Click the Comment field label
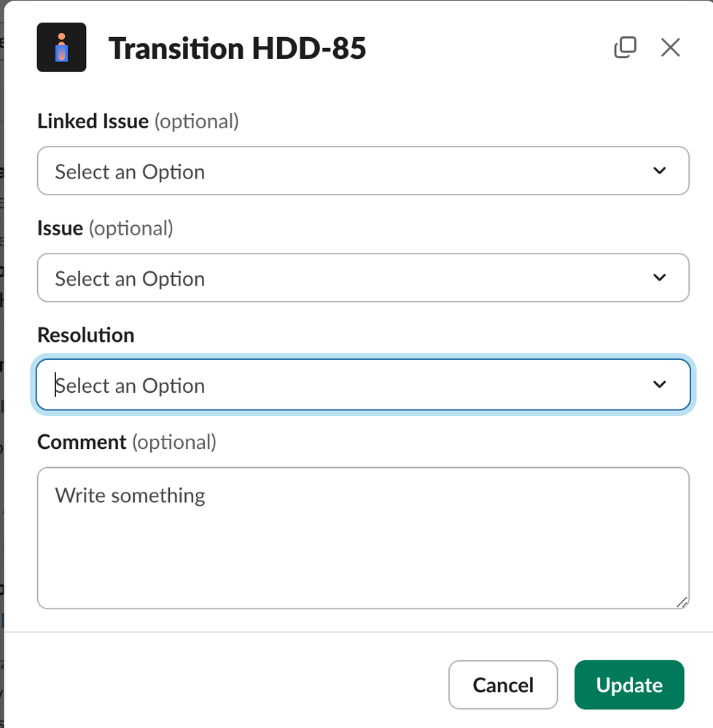Viewport: 713px width, 728px height. [82, 442]
